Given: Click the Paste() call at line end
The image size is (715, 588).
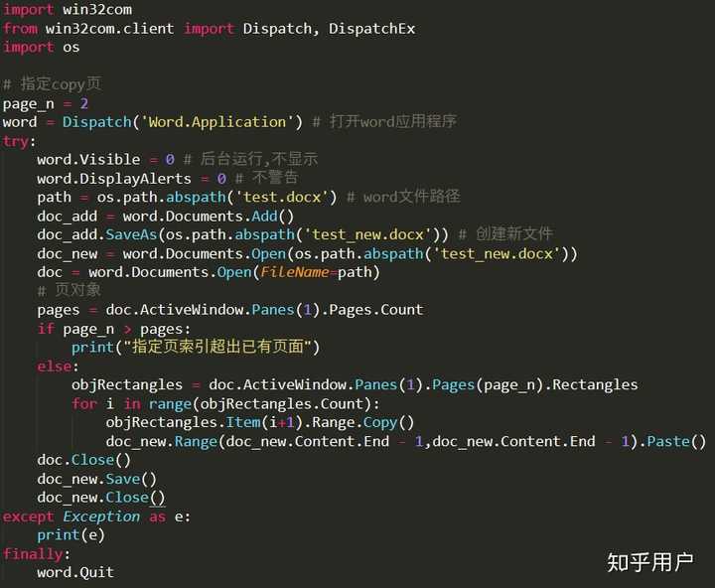Looking at the screenshot, I should pos(676,442).
